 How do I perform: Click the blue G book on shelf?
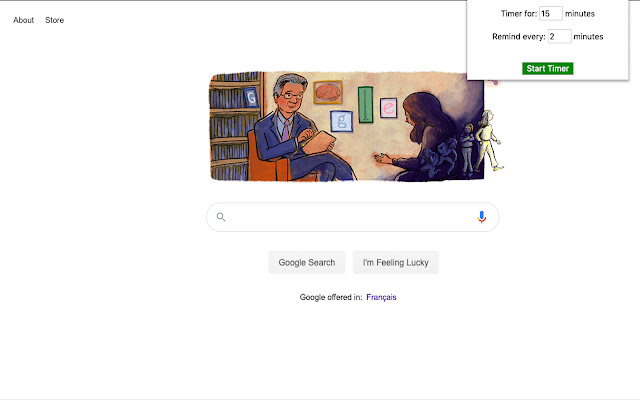(251, 98)
